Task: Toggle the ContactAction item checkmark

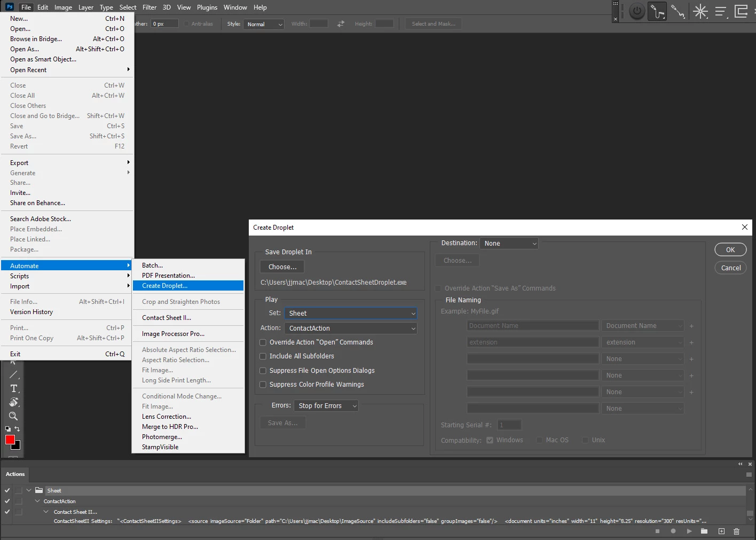Action: pyautogui.click(x=7, y=501)
